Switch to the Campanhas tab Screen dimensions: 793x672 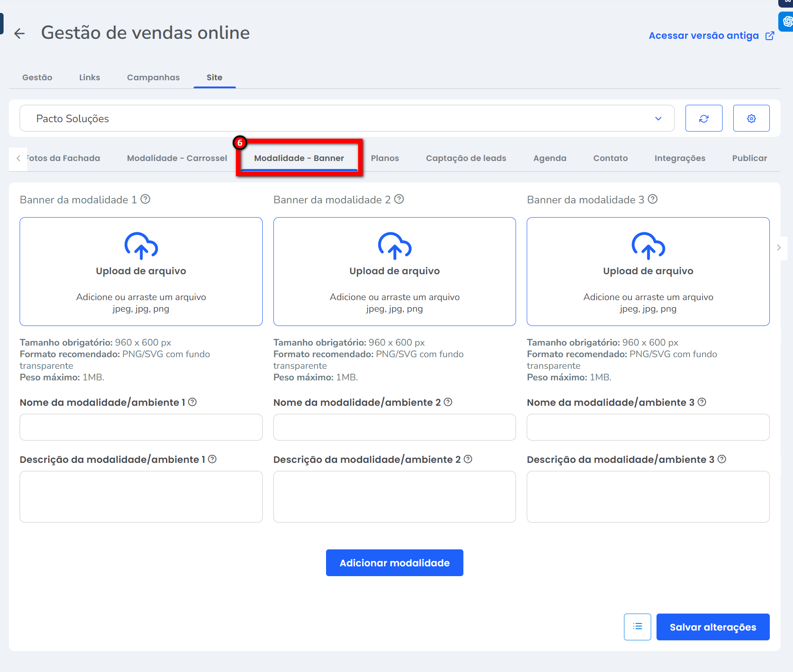point(153,78)
